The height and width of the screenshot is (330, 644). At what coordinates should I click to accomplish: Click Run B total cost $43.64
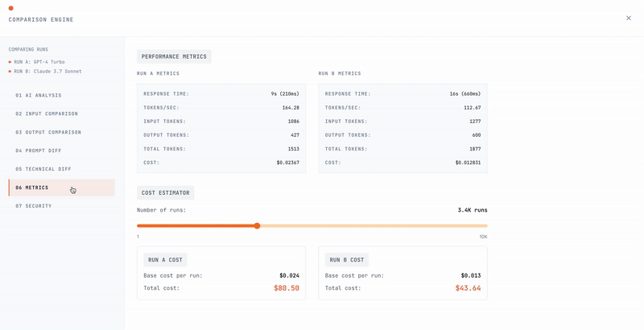click(468, 288)
